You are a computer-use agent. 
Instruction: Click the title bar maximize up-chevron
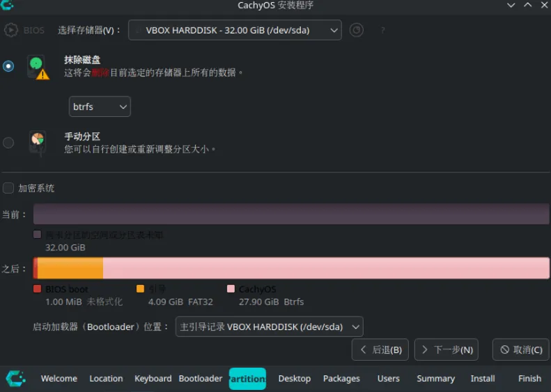point(528,5)
